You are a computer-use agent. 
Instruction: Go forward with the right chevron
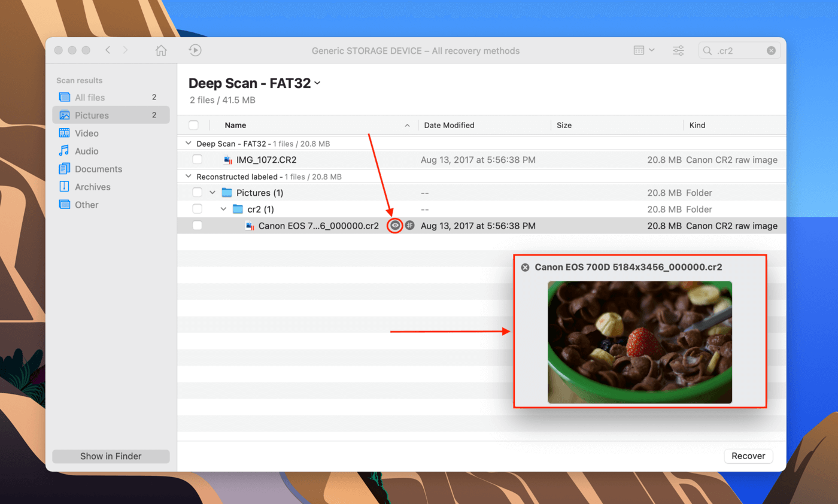tap(125, 50)
